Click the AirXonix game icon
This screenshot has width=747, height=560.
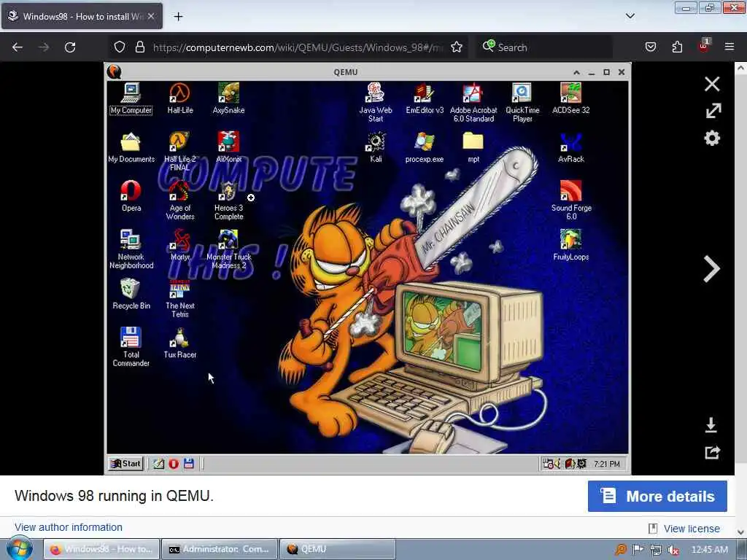(x=228, y=147)
